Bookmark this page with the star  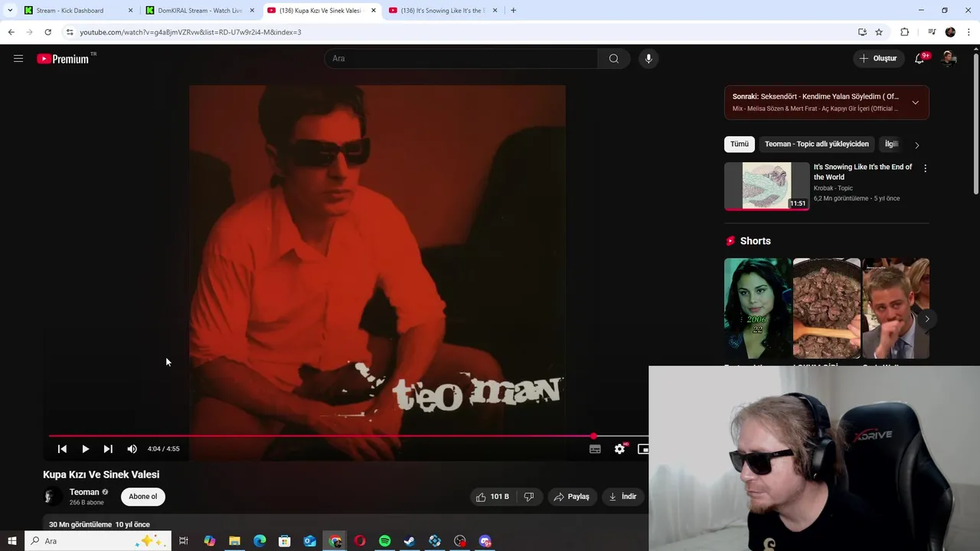pyautogui.click(x=879, y=32)
